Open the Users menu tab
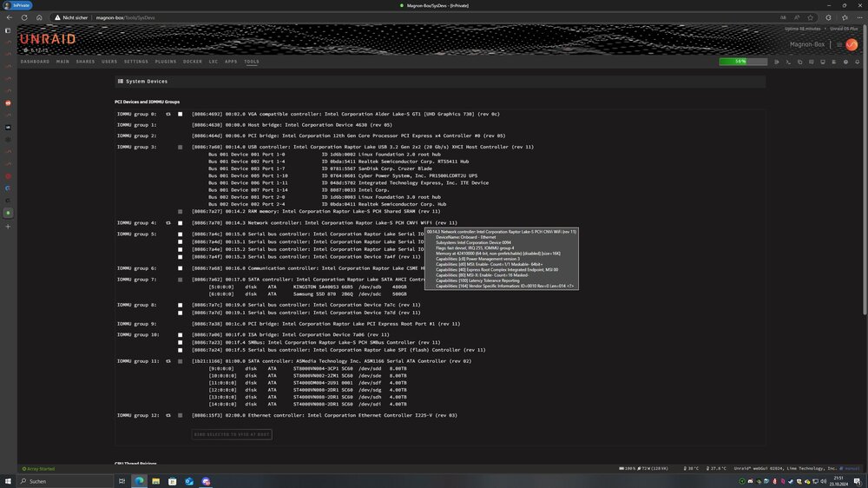This screenshot has width=868, height=488. tap(109, 62)
